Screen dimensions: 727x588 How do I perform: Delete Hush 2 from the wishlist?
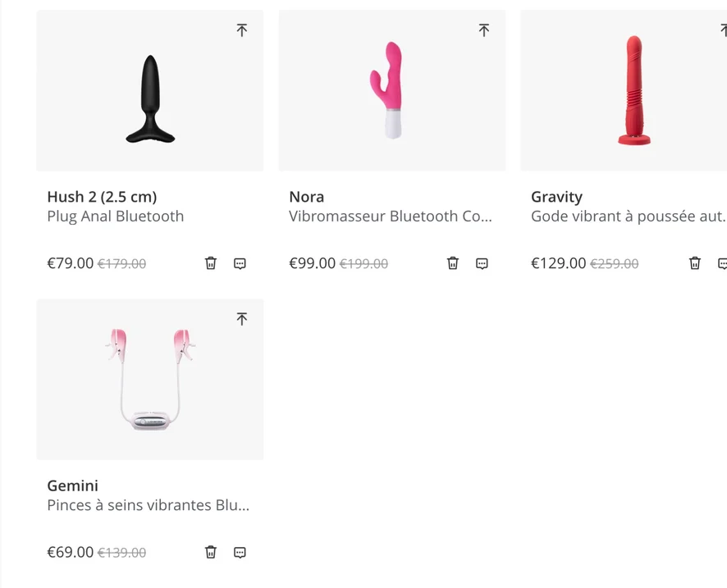point(211,263)
